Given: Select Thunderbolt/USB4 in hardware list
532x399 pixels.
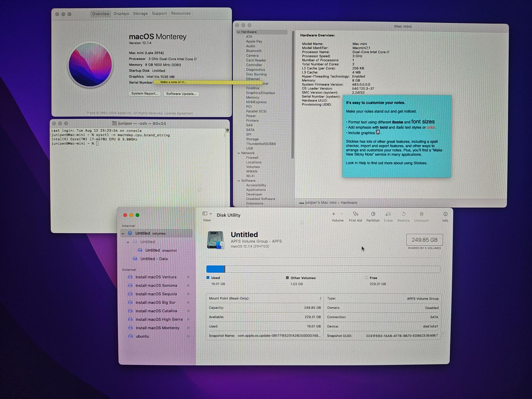Looking at the screenshot, I should 261,144.
